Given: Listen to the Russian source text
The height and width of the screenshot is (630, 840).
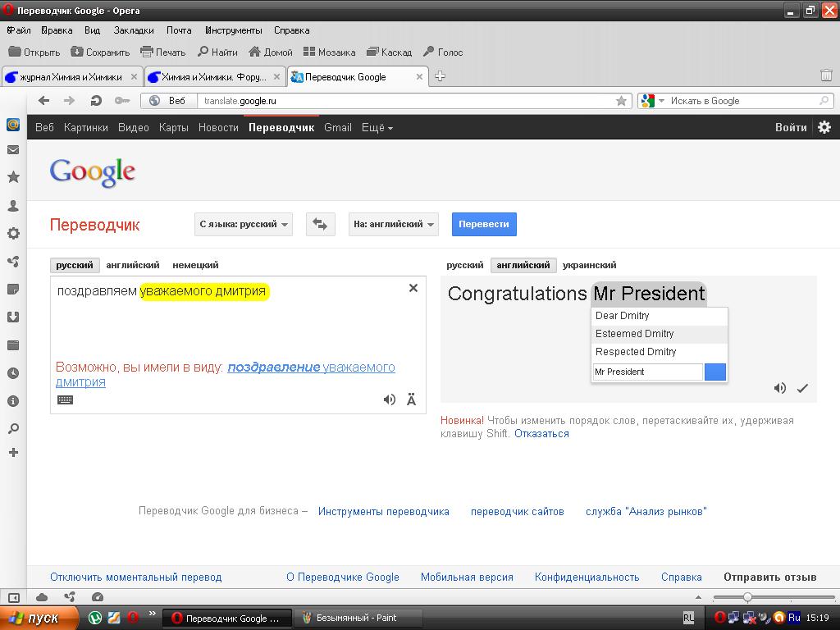Looking at the screenshot, I should tap(390, 399).
